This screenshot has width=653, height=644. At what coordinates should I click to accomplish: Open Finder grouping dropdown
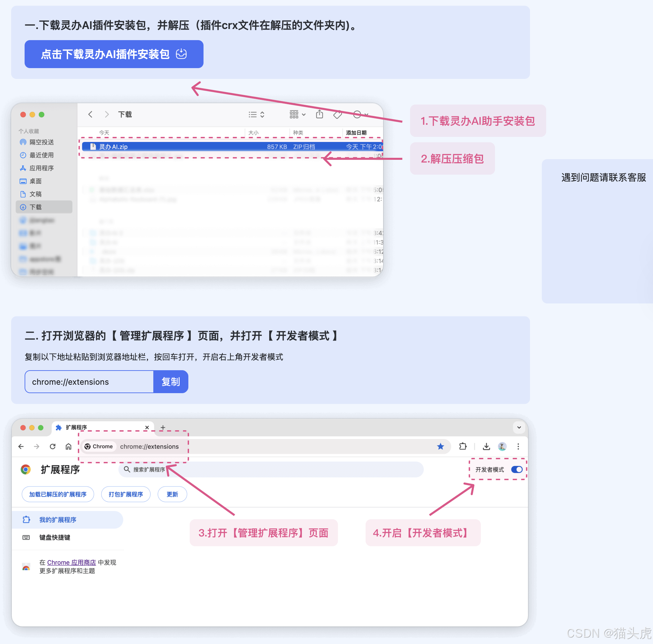click(x=298, y=115)
